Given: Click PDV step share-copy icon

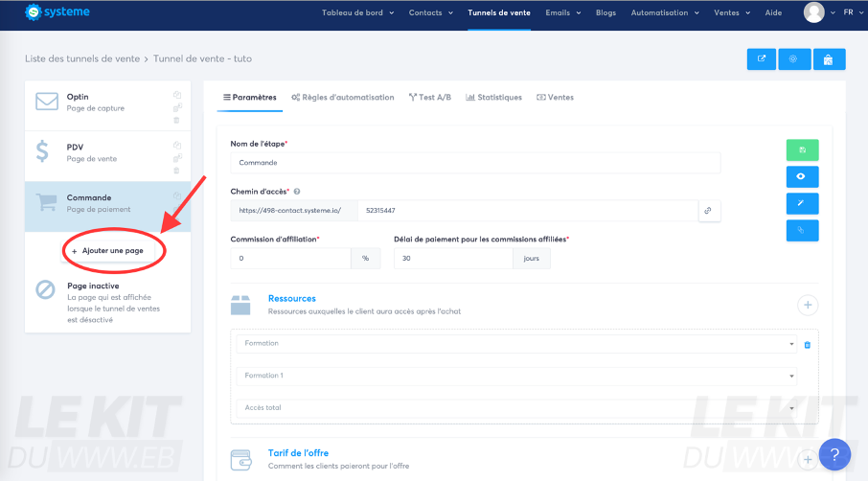Looking at the screenshot, I should click(177, 158).
